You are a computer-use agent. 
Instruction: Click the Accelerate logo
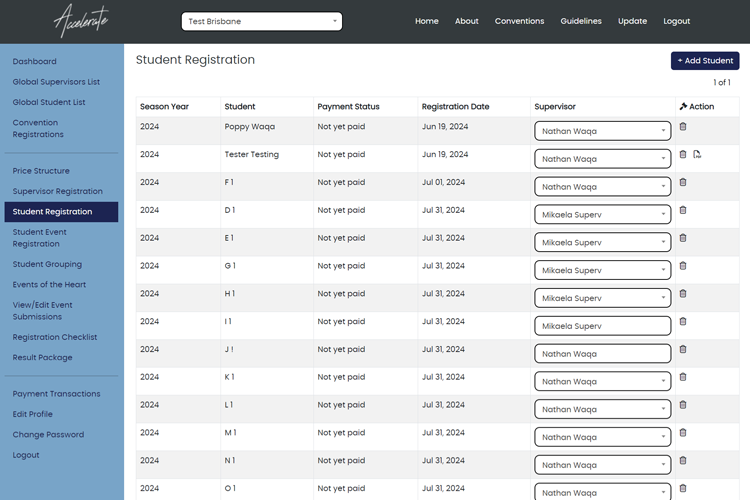(82, 21)
